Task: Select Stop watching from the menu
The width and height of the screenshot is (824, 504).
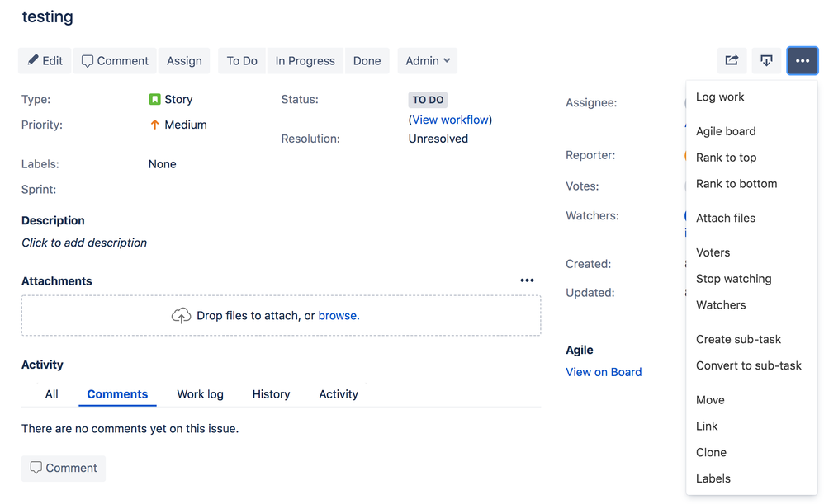Action: (733, 278)
